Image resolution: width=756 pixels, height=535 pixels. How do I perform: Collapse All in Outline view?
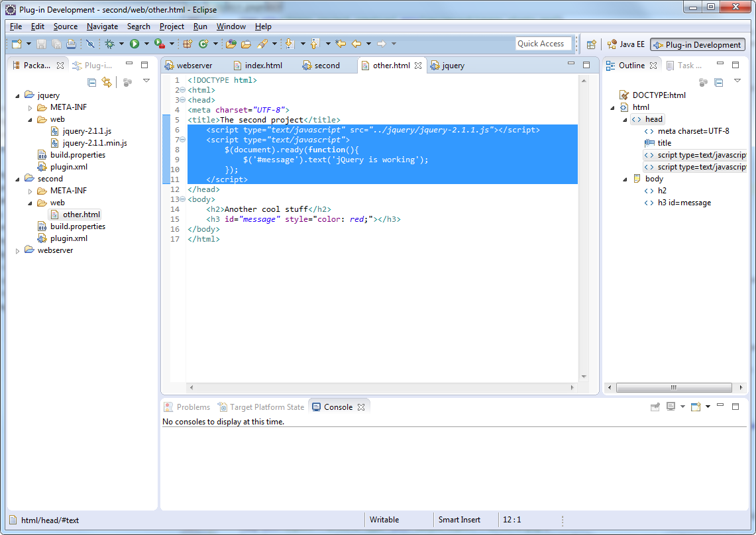tap(719, 82)
